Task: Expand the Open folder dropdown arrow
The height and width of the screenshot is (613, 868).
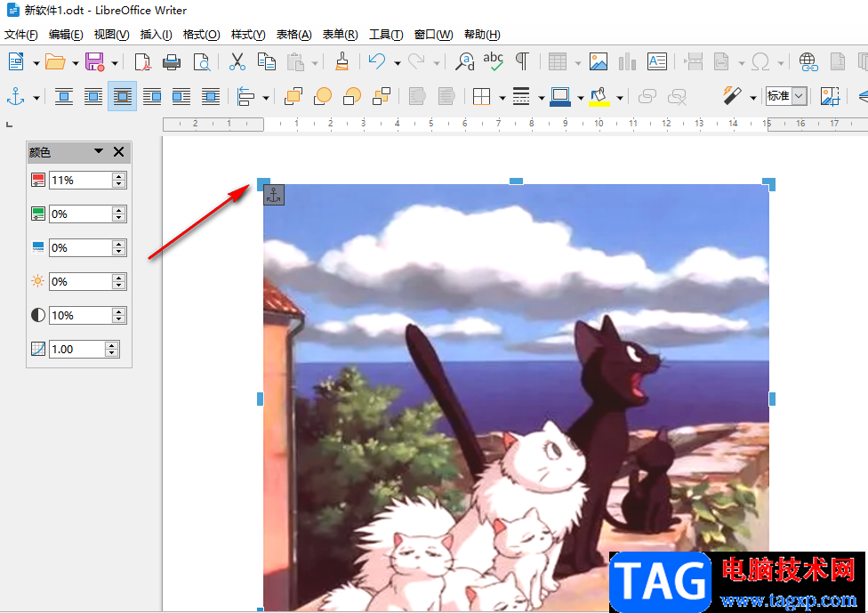Action: coord(76,63)
